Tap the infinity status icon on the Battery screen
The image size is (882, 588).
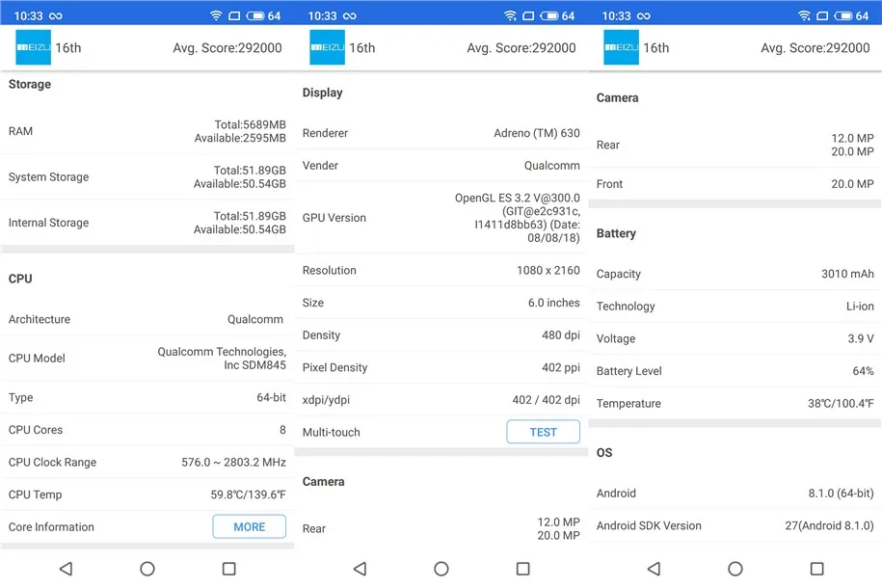pyautogui.click(x=644, y=15)
